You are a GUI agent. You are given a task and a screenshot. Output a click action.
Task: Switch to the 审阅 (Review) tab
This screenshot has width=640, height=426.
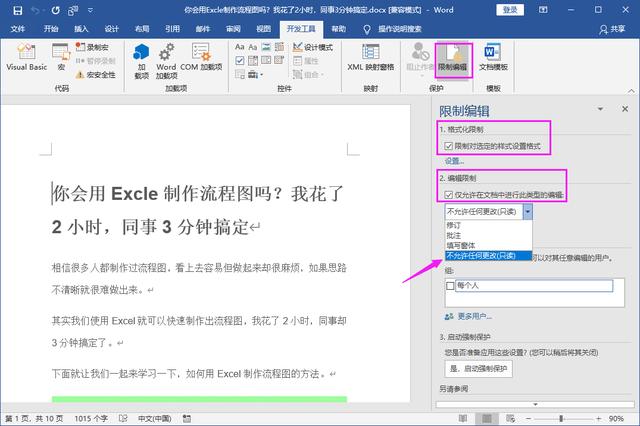tap(233, 29)
